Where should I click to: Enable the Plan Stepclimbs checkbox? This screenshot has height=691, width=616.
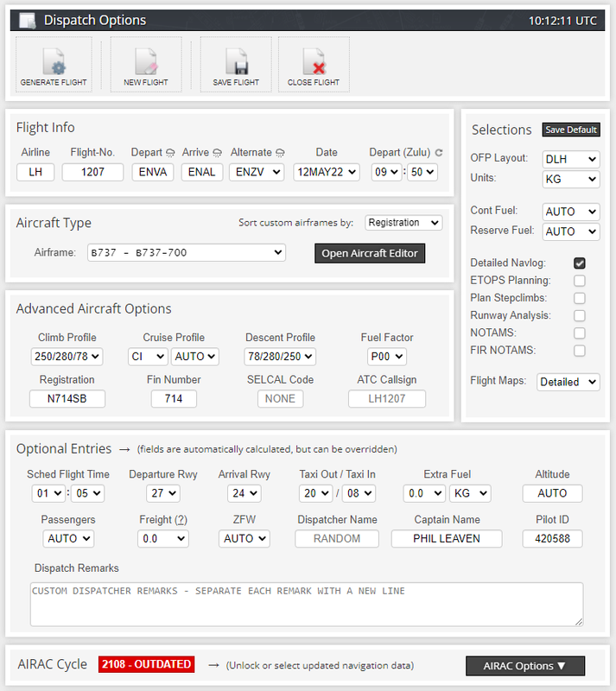tap(580, 298)
